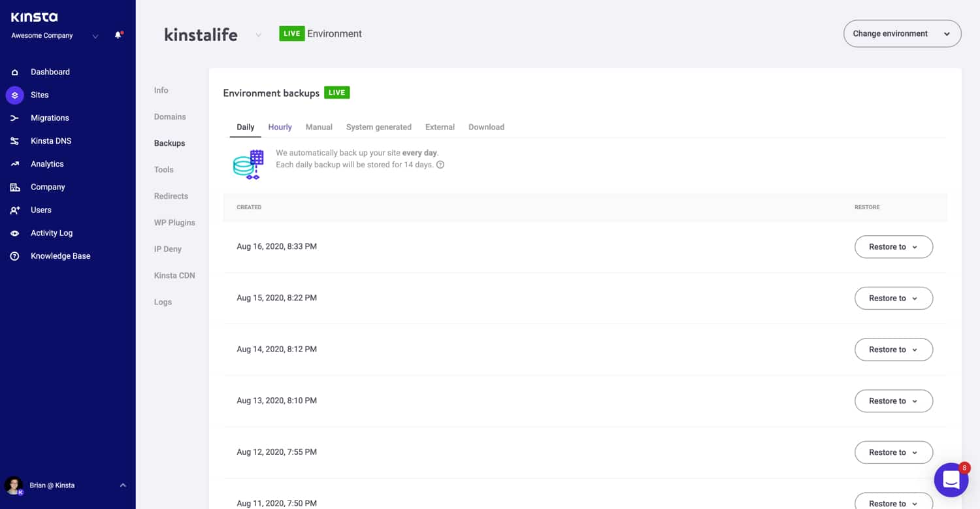This screenshot has height=509, width=980.
Task: Open Restore to options for the Aug 16 backup
Action: (x=893, y=246)
